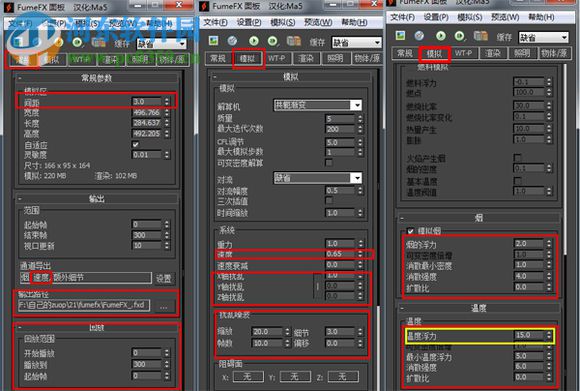Image resolution: width=580 pixels, height=391 pixels.
Task: Start simulation with green play icon, middle window
Action: click(254, 41)
